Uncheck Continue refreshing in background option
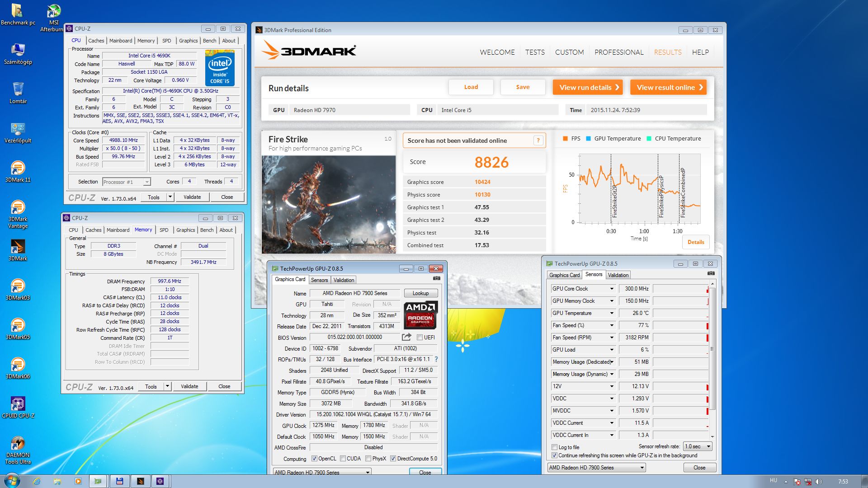The height and width of the screenshot is (488, 868). [554, 455]
